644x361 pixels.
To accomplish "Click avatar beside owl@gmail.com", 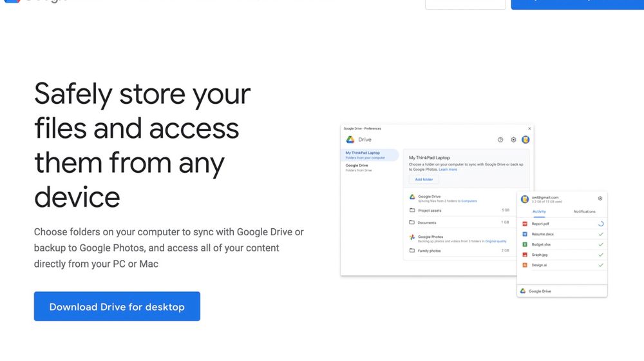I will [524, 199].
